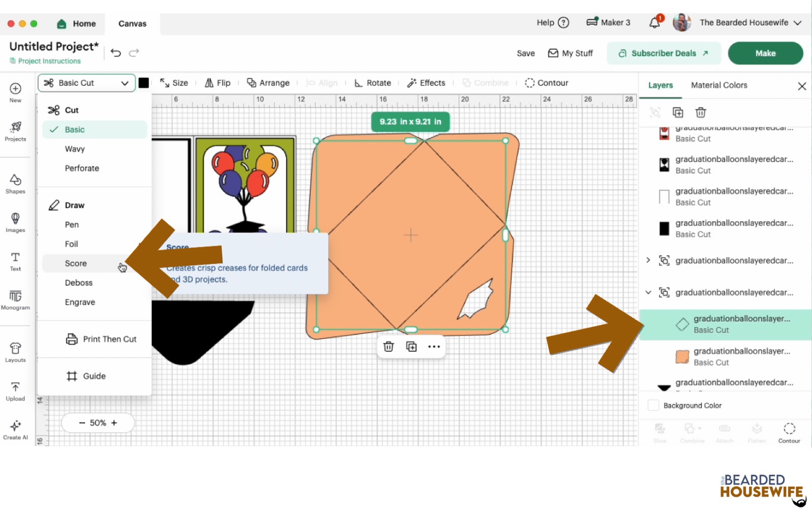Image resolution: width=812 pixels, height=516 pixels.
Task: Open the Projects sidebar icon
Action: [15, 131]
